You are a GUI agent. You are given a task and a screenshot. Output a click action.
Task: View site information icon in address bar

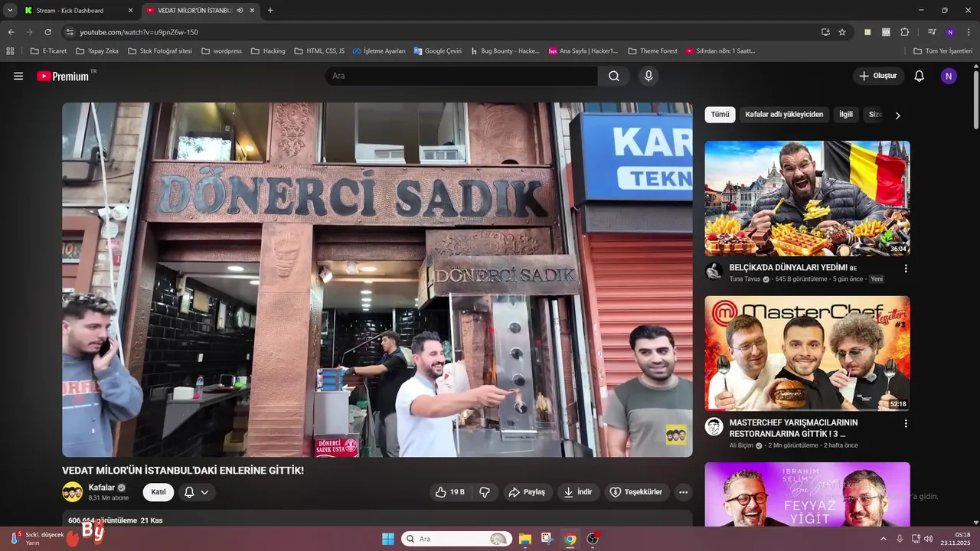click(x=70, y=32)
